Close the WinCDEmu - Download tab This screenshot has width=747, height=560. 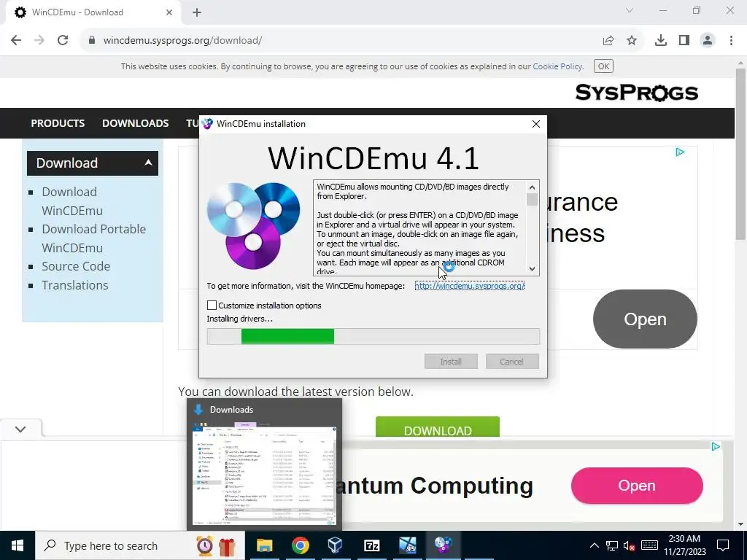coord(169,12)
